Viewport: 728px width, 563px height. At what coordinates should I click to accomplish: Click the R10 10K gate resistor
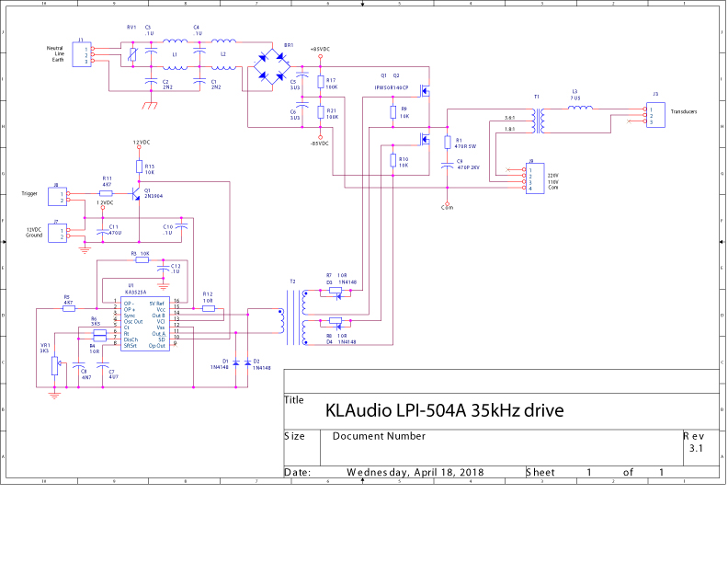(x=392, y=161)
